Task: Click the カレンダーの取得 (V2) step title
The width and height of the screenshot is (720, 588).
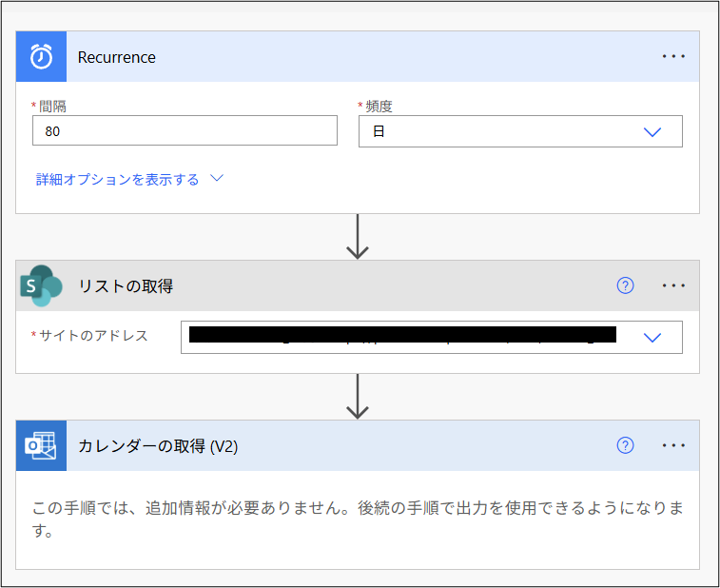Action: tap(158, 445)
